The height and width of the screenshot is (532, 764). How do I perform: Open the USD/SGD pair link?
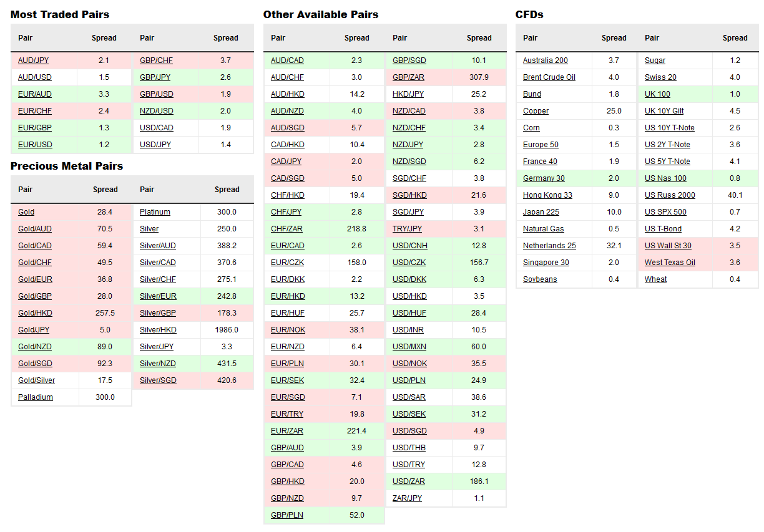click(x=409, y=431)
